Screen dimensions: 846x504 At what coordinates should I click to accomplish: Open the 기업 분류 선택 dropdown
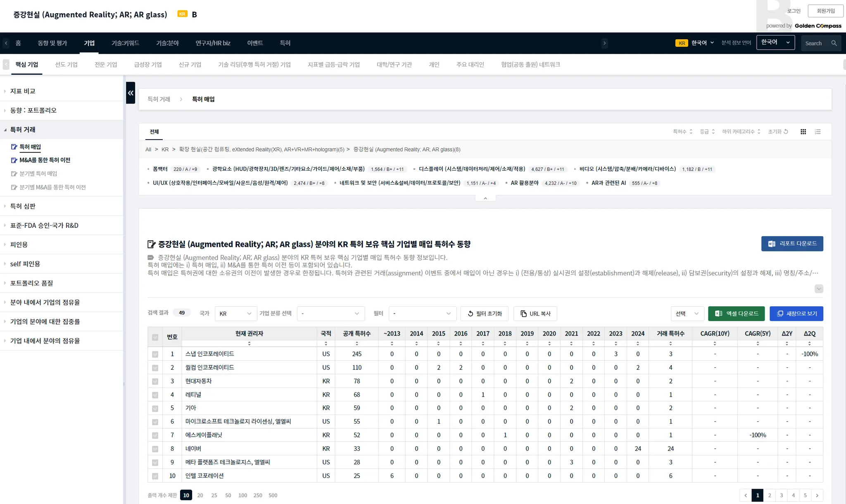click(330, 314)
